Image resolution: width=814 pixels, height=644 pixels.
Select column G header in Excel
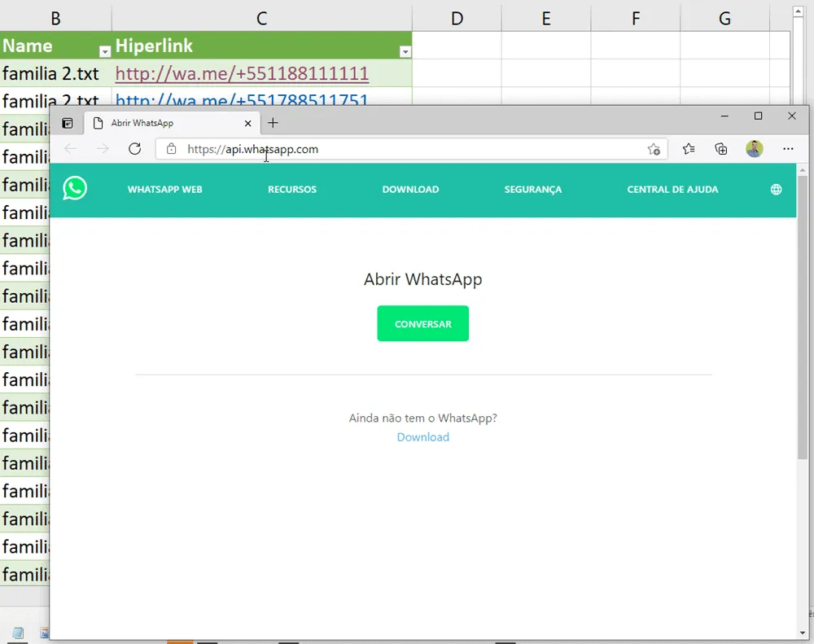724,19
